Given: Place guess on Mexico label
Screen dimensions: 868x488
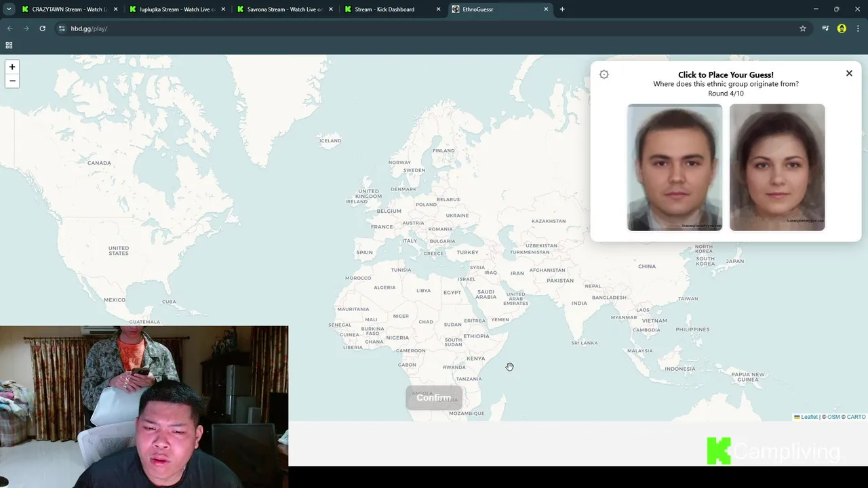Looking at the screenshot, I should click(x=115, y=300).
